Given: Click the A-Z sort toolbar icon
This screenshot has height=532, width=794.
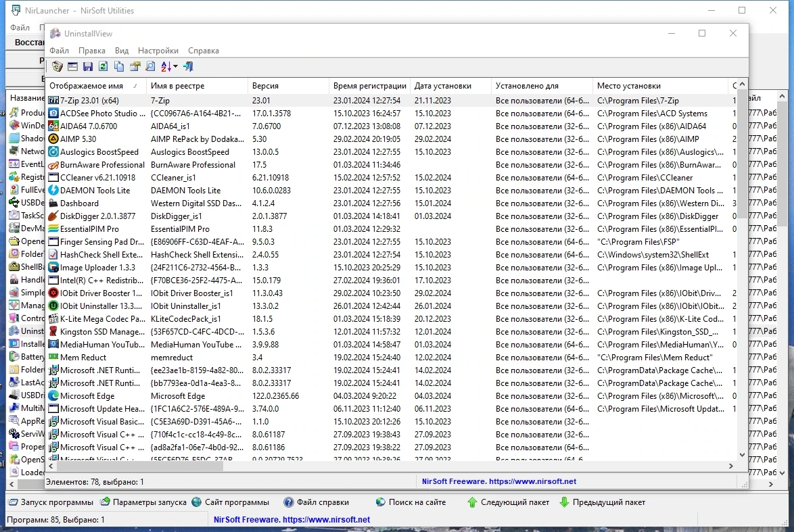Looking at the screenshot, I should [166, 66].
